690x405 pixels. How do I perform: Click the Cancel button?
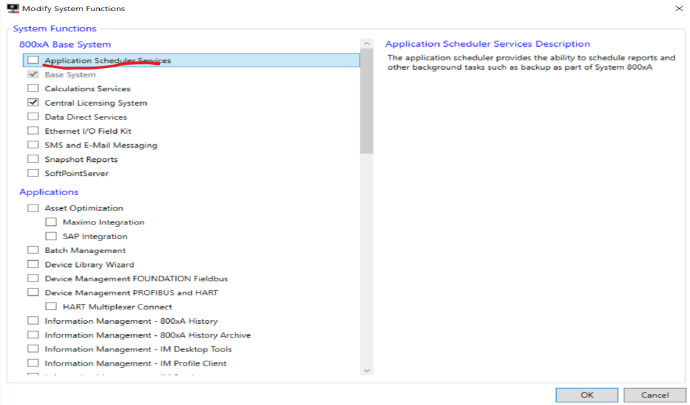pyautogui.click(x=654, y=395)
